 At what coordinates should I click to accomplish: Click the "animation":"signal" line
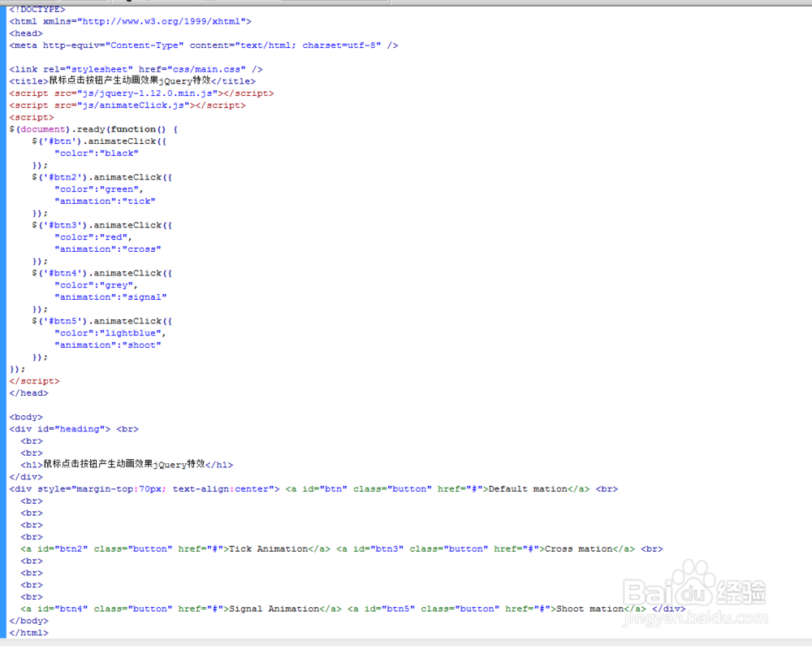(110, 297)
